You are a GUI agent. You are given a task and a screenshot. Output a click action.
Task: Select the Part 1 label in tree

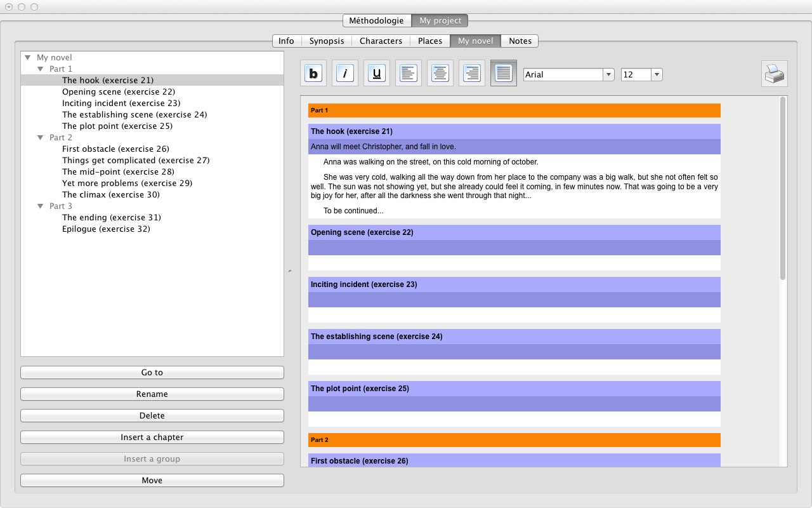61,69
